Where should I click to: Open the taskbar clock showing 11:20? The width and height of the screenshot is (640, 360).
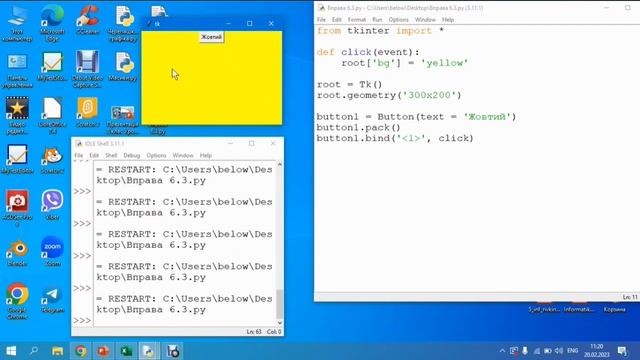596,351
